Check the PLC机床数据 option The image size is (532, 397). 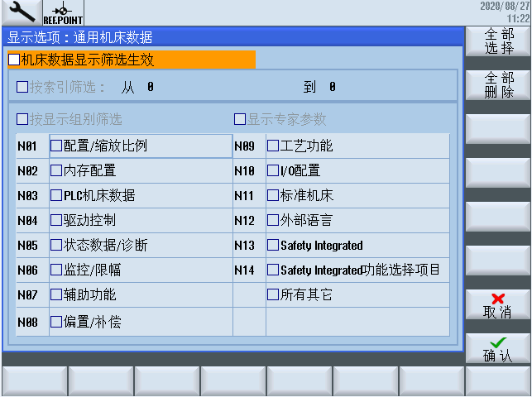[x=56, y=196]
